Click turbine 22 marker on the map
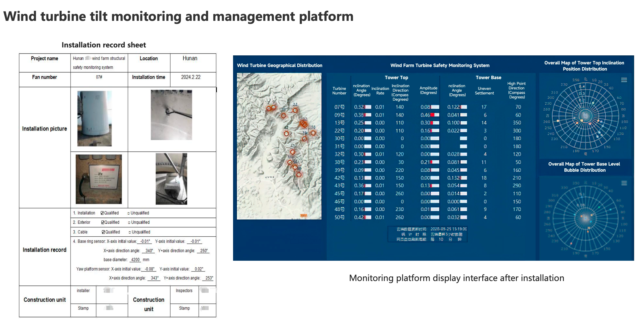 [x=295, y=110]
